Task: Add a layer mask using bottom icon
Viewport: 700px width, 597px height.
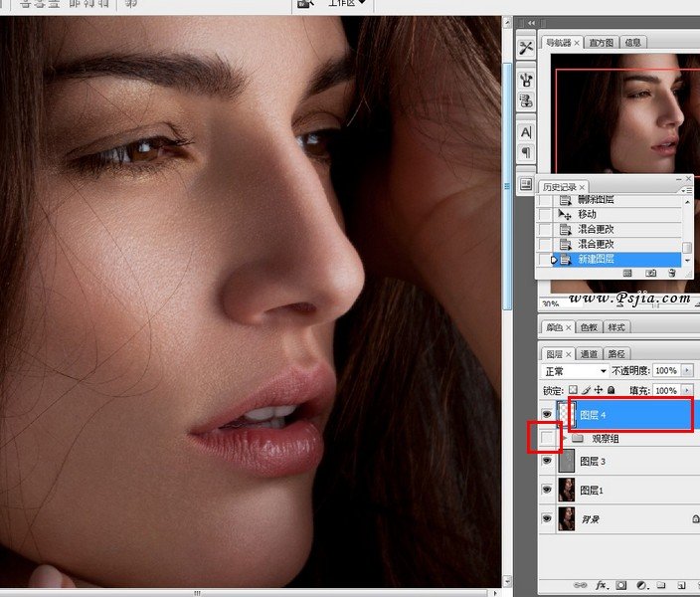Action: (x=621, y=586)
